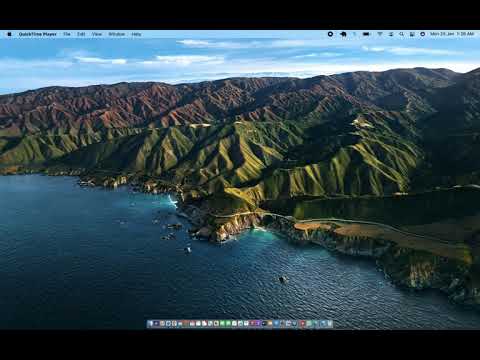
Task: Open the QuickTime Player app menu
Action: [x=38, y=34]
